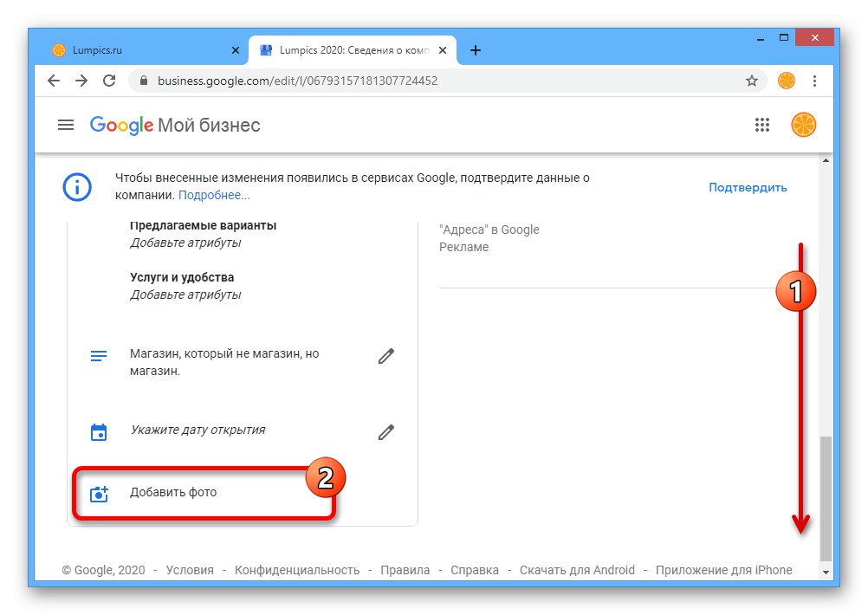Go back to the previous page
The image size is (868, 615).
click(x=54, y=81)
